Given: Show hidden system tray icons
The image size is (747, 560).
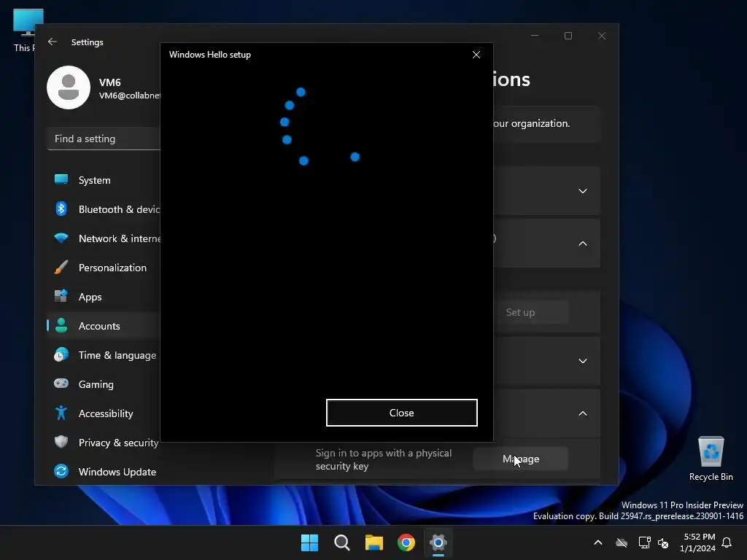Looking at the screenshot, I should tap(598, 542).
